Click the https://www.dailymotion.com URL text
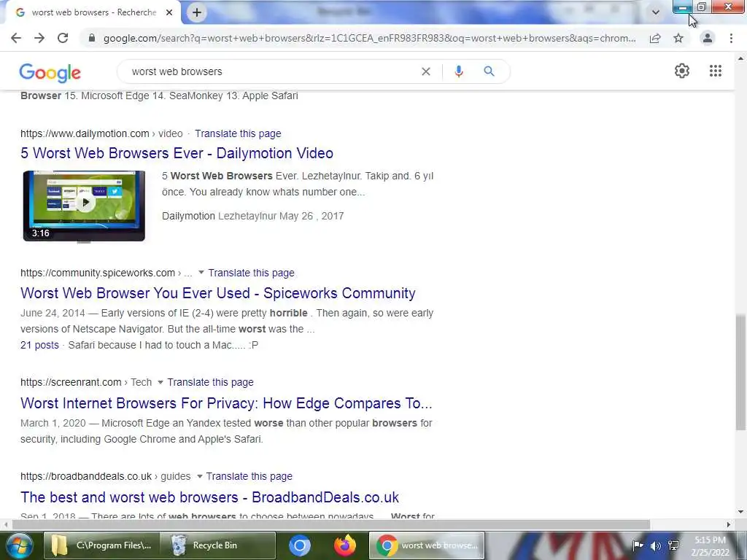 85,134
